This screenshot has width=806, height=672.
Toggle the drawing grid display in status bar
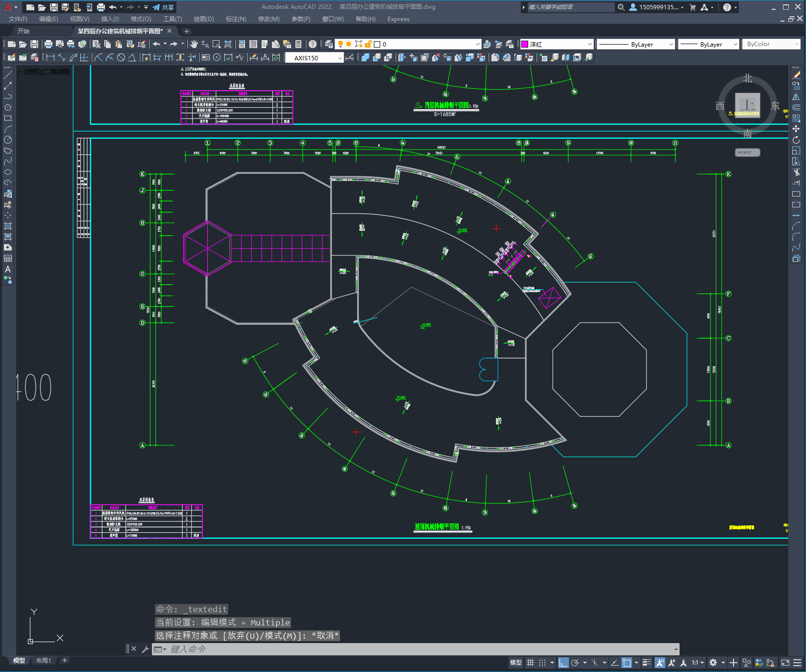[530, 663]
